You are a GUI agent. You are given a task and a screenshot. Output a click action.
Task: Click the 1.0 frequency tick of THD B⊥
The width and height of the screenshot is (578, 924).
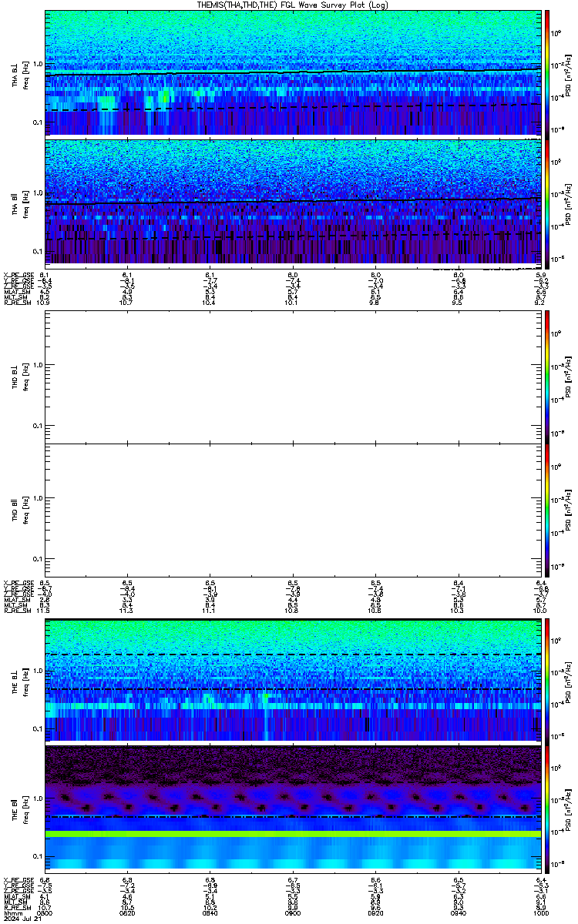pos(37,365)
